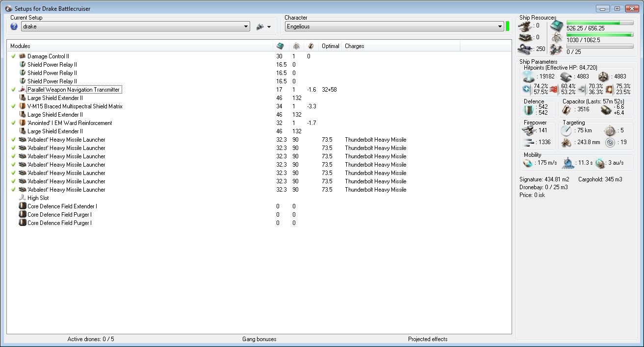Select the turret hardpoints icon in Ship Resources
This screenshot has height=347, width=644.
(x=525, y=25)
